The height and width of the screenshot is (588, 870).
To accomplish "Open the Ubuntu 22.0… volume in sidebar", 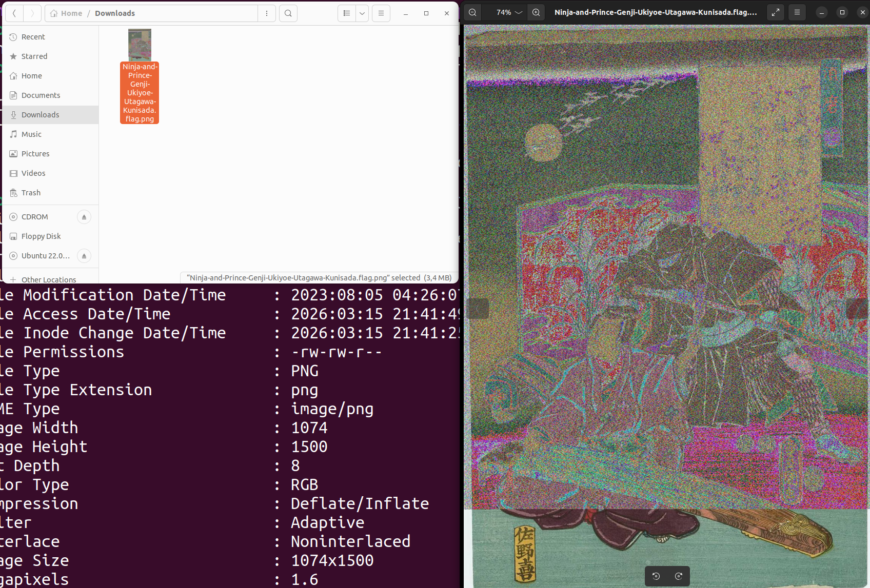I will [39, 256].
